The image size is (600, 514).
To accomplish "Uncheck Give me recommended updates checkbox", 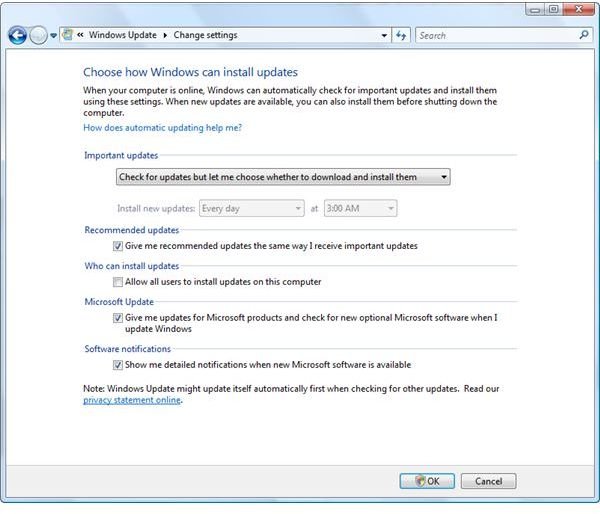I will [117, 246].
